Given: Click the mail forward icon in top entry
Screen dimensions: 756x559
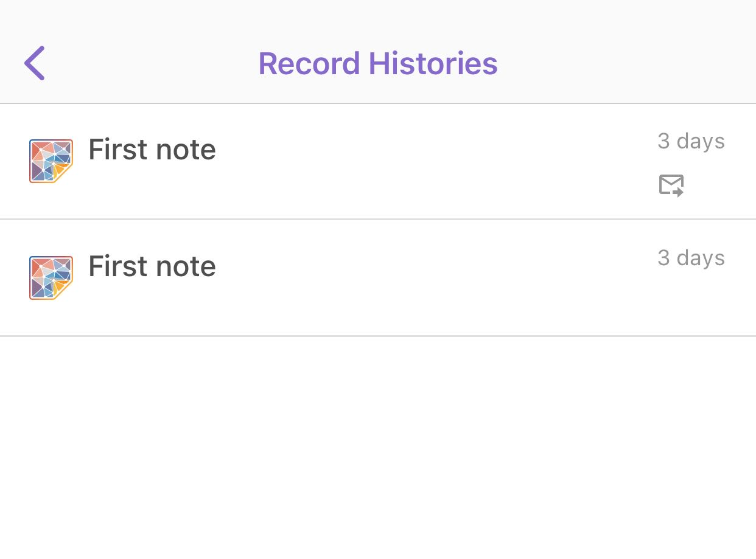Looking at the screenshot, I should [671, 186].
